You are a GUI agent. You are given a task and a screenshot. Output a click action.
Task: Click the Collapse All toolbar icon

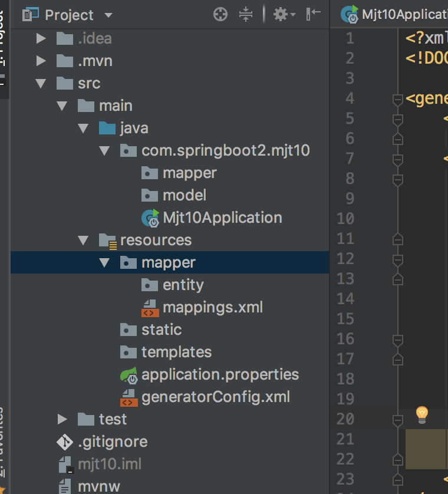(246, 15)
